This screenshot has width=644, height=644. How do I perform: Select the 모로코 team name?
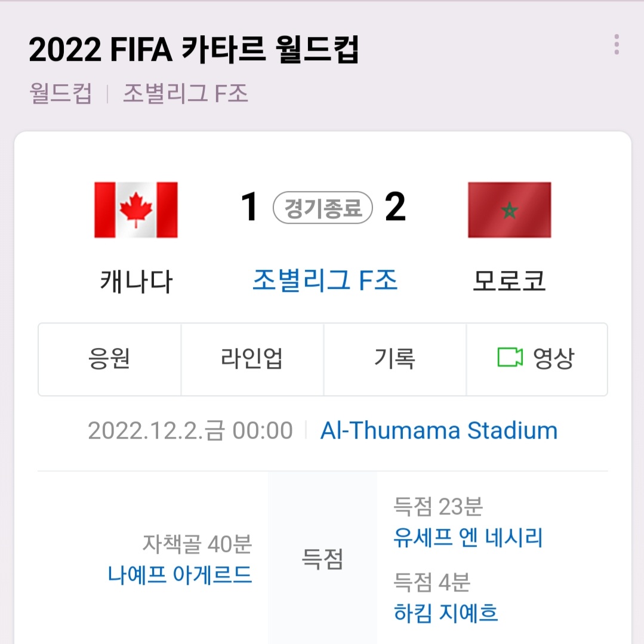click(509, 281)
